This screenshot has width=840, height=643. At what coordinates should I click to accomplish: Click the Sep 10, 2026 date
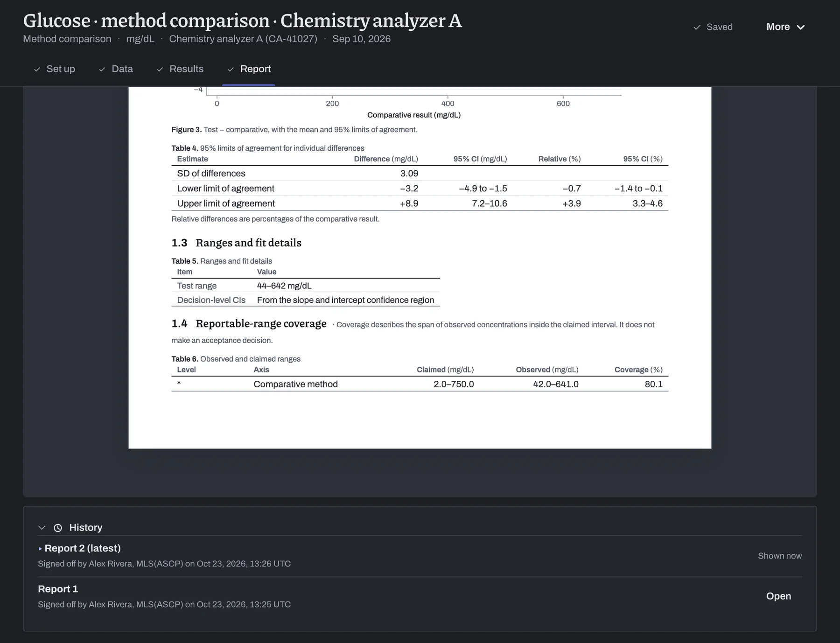click(x=361, y=39)
